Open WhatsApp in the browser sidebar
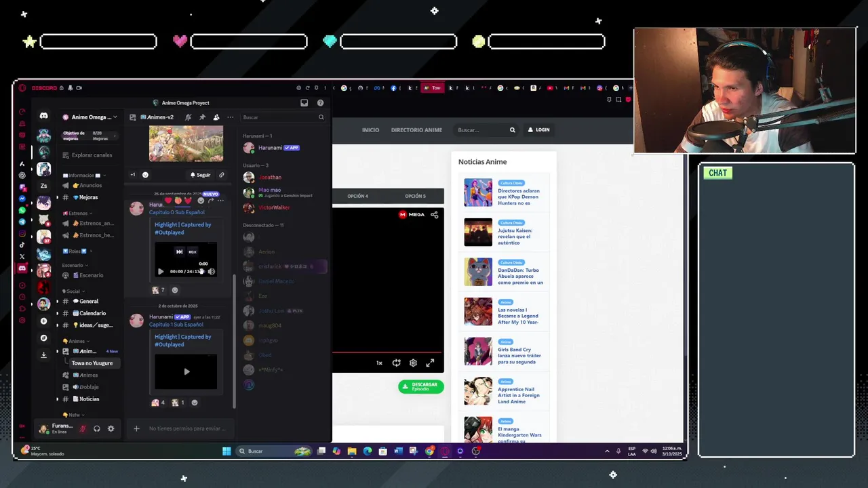This screenshot has width=868, height=488. coord(22,210)
